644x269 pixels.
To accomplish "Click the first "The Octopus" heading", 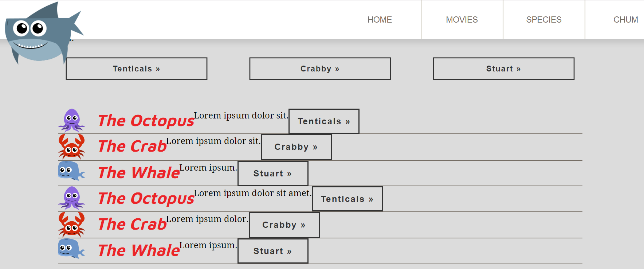I will click(x=146, y=121).
